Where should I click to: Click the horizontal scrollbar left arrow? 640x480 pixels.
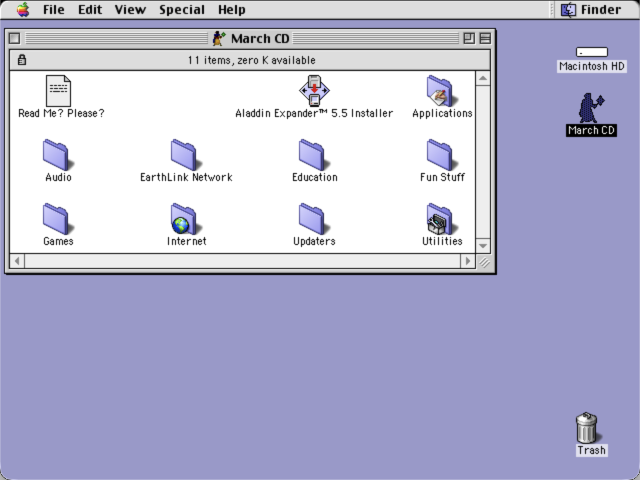17,261
